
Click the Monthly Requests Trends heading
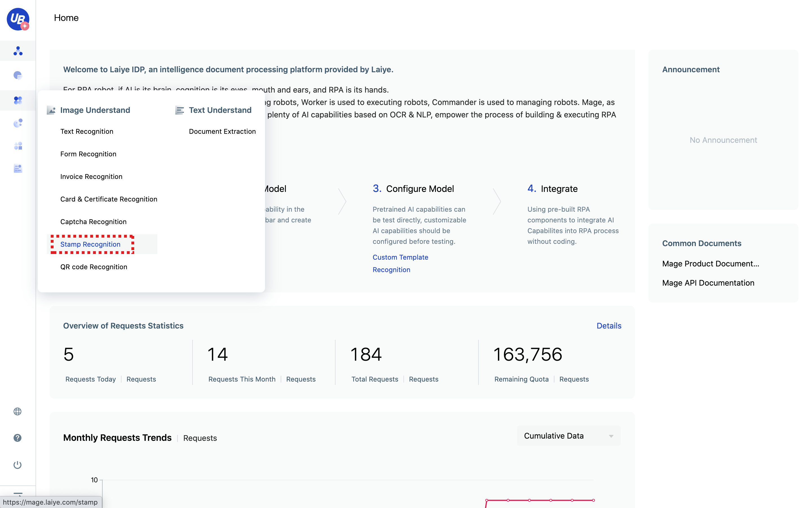(x=117, y=438)
